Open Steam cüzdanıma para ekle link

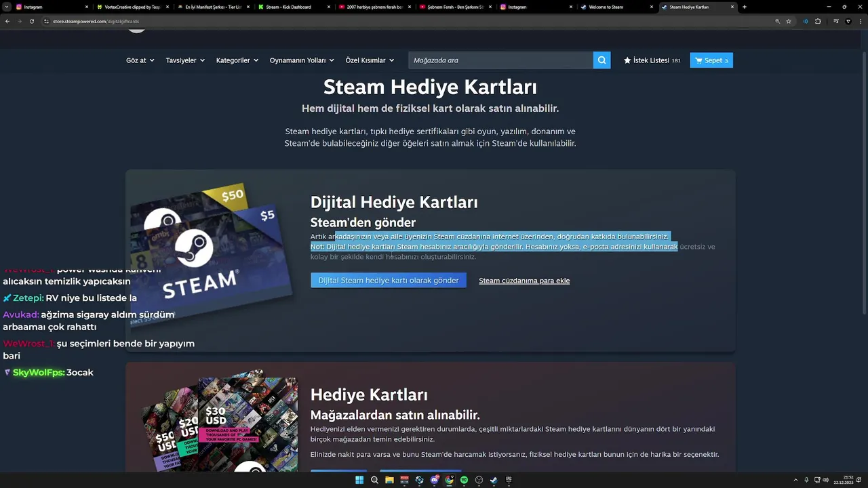[524, 281]
